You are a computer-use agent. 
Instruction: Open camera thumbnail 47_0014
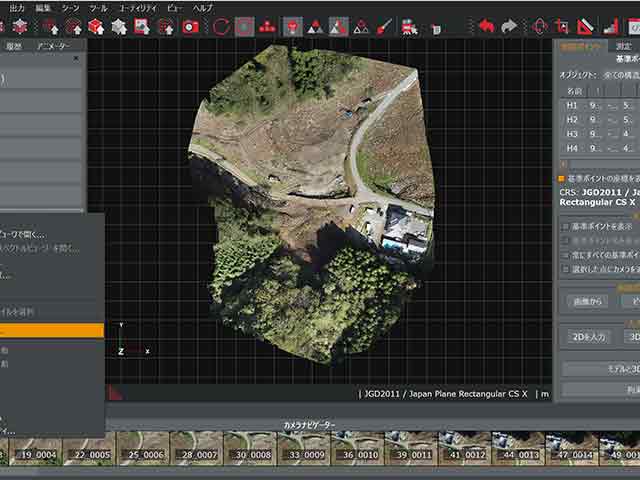[572, 448]
